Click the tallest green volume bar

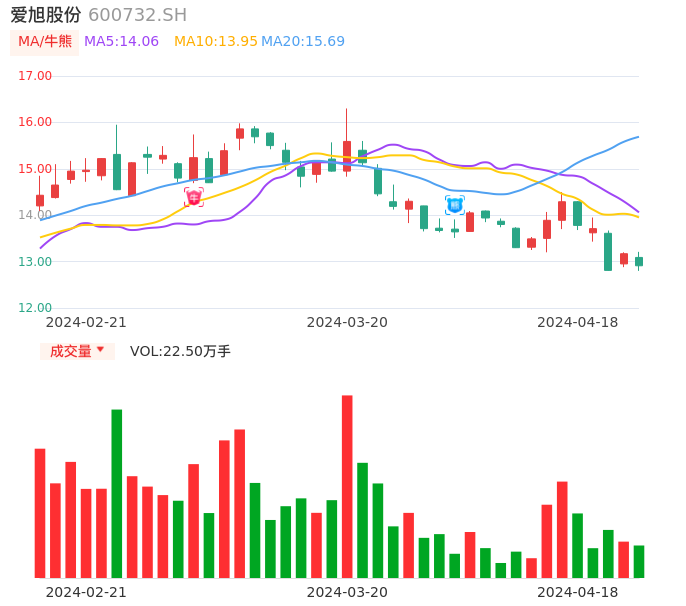[117, 493]
